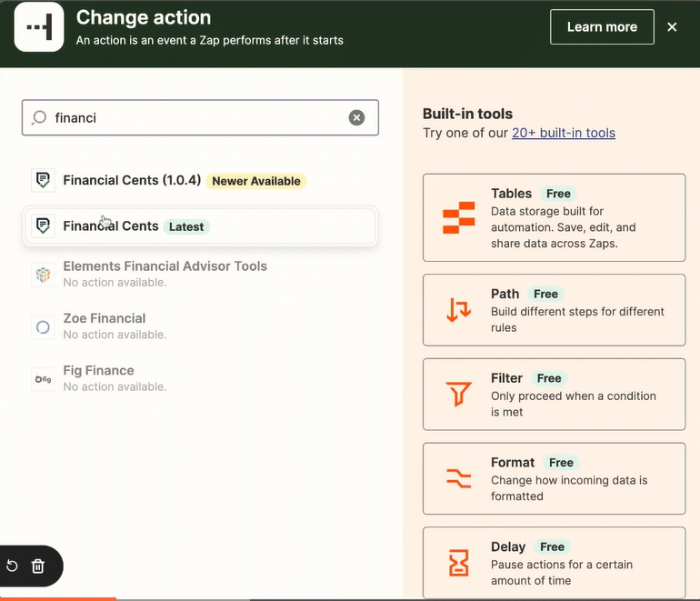The height and width of the screenshot is (601, 700).
Task: Select the Filter built-in tool card
Action: pos(554,395)
